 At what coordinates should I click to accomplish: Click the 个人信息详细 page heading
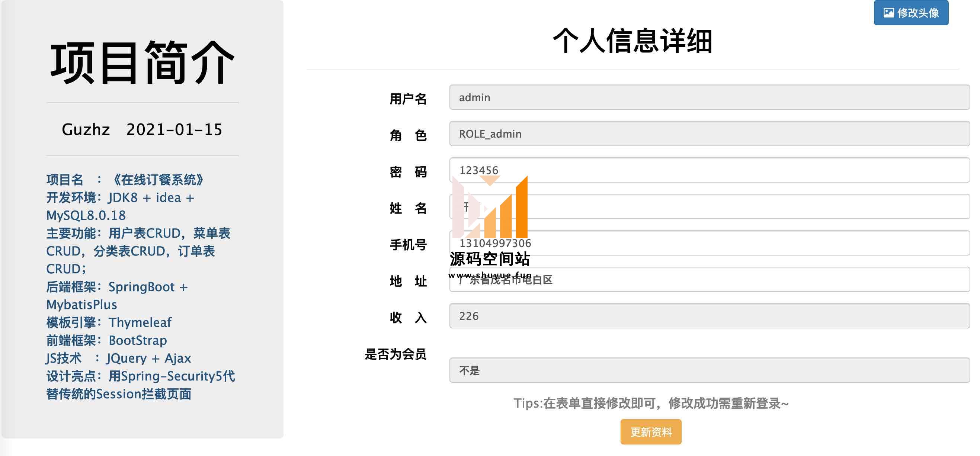click(632, 41)
